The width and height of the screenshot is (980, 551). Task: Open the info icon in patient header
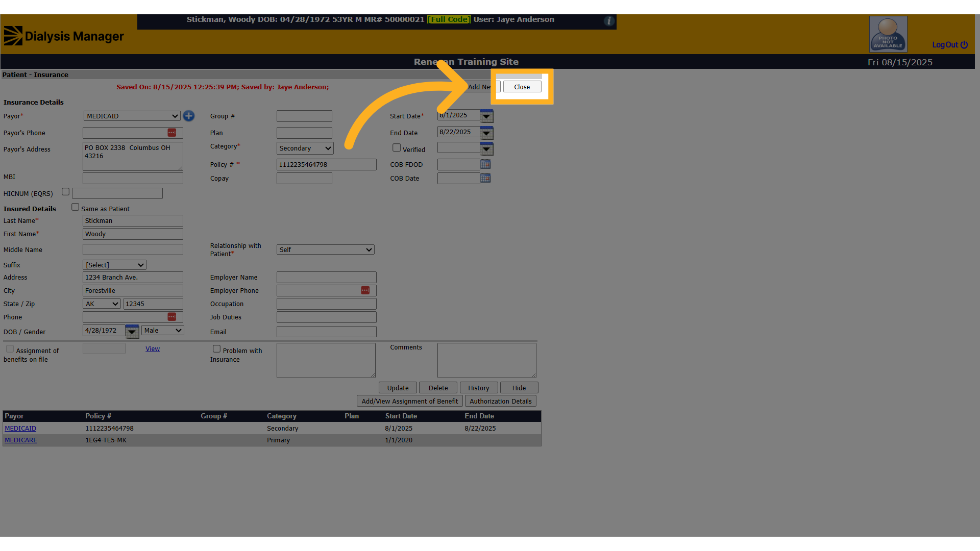(x=608, y=21)
